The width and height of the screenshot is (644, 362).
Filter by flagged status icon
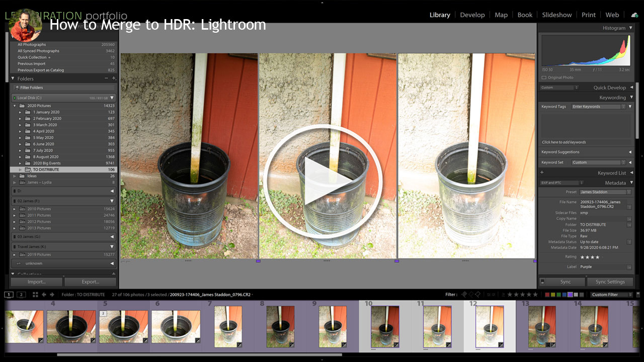(x=465, y=295)
